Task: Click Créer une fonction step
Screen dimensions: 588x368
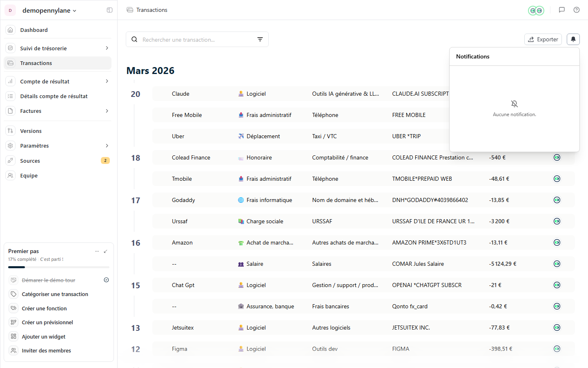Action: tap(59, 308)
